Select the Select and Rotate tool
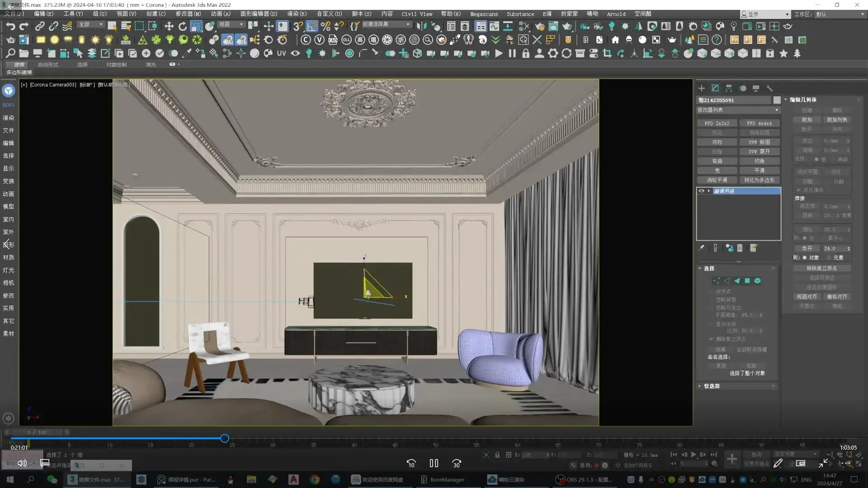 coord(183,26)
